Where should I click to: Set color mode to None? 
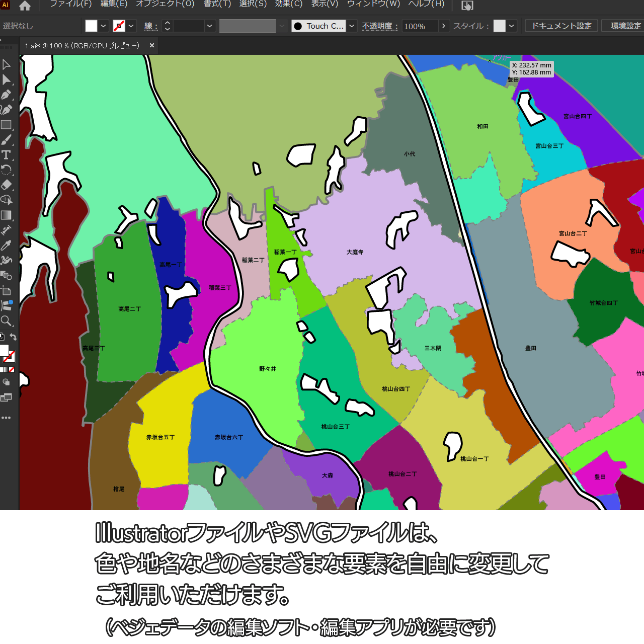click(12, 370)
